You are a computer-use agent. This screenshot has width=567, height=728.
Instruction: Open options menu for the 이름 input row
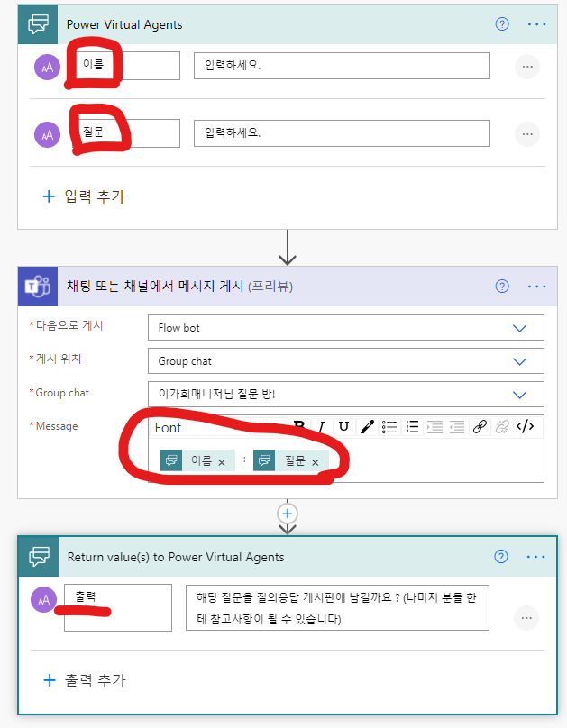(527, 67)
